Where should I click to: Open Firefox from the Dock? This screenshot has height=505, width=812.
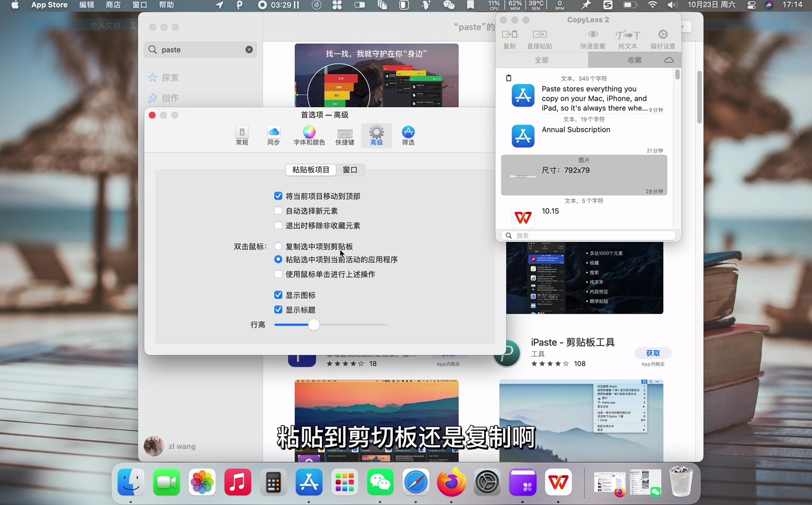pos(451,482)
